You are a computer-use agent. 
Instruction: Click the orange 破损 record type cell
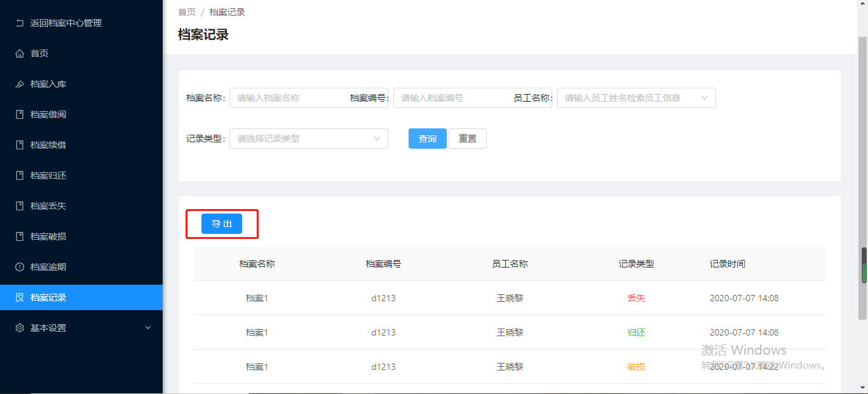636,367
